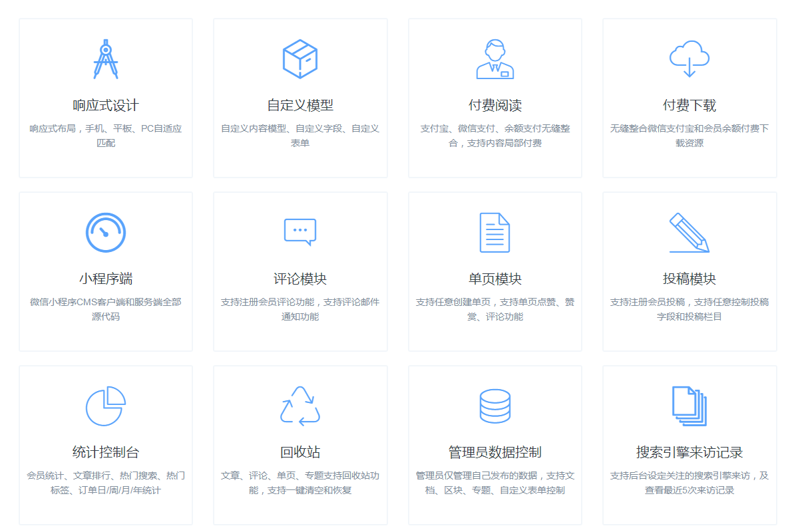Screen dimensions: 798x532
Task: Select the 付费下载 title
Action: click(x=690, y=105)
